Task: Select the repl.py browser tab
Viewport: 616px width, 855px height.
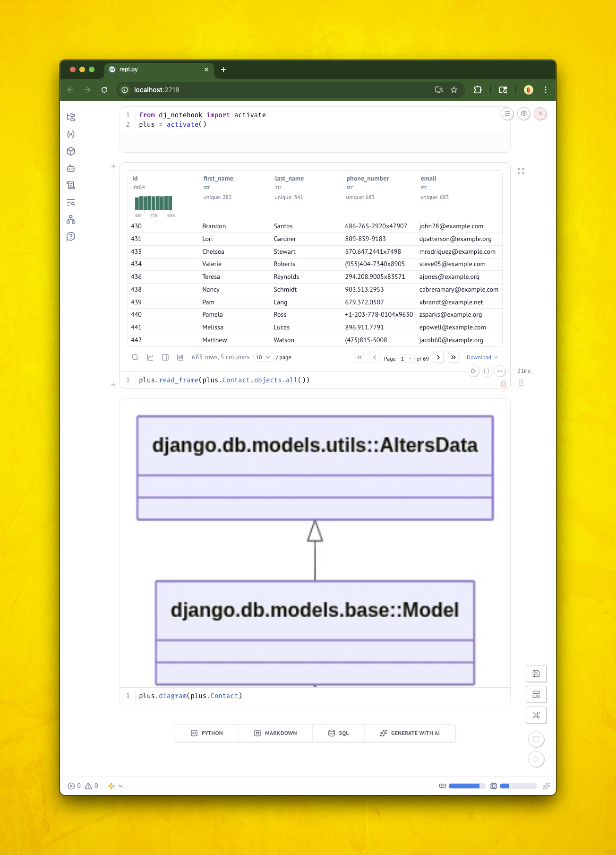Action: (159, 69)
